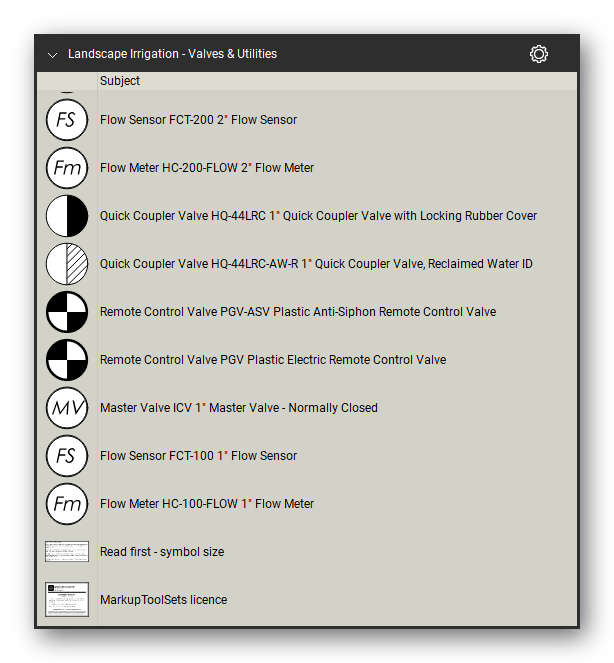Click the text MarkupToolSets licence
This screenshot has width=614, height=663.
click(163, 600)
